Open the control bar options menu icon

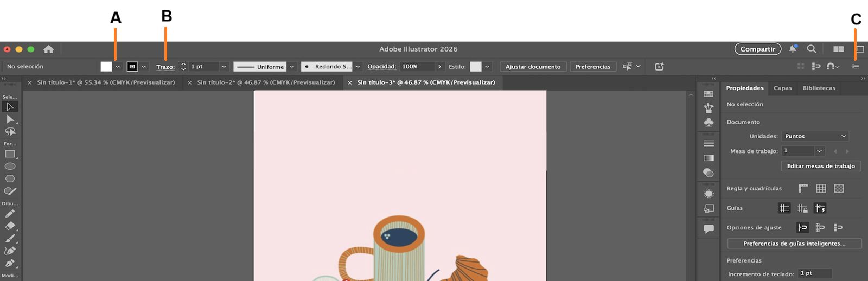point(856,66)
